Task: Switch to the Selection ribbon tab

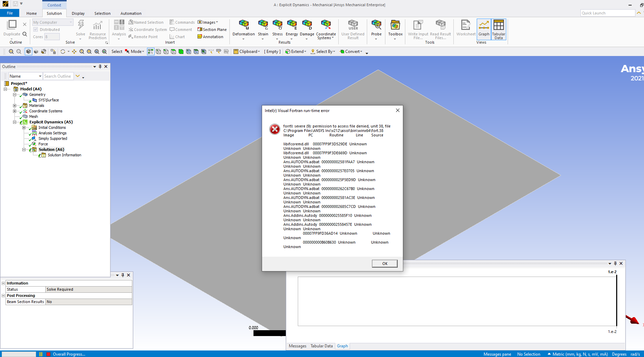Action: coord(102,13)
